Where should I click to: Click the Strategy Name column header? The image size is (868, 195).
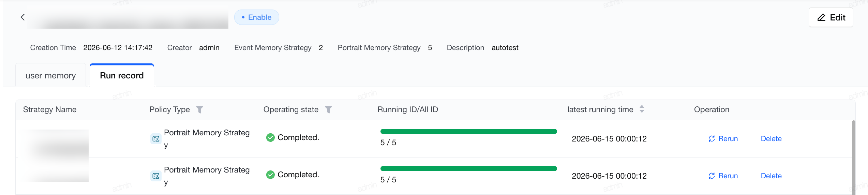pyautogui.click(x=50, y=109)
